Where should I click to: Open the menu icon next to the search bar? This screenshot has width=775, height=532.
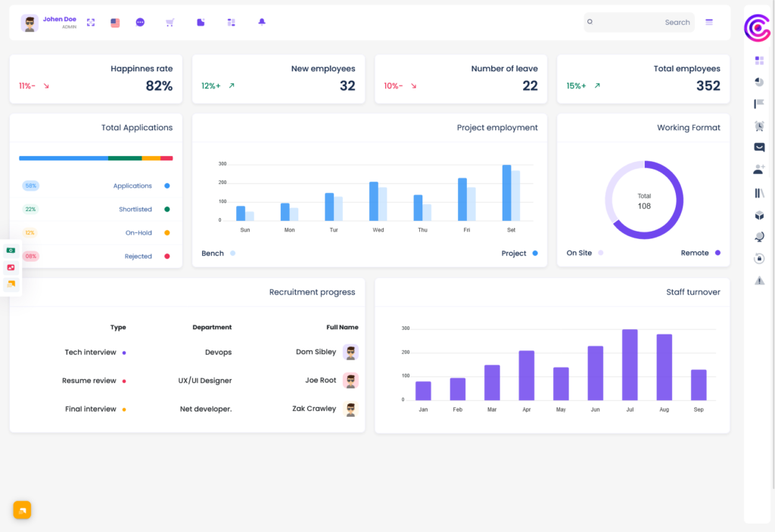pyautogui.click(x=708, y=22)
